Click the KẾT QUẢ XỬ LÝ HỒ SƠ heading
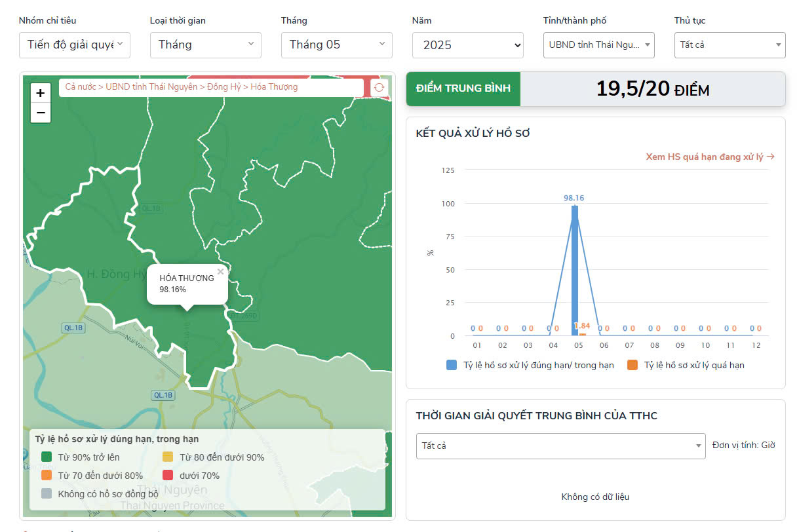The width and height of the screenshot is (797, 532). tap(473, 134)
